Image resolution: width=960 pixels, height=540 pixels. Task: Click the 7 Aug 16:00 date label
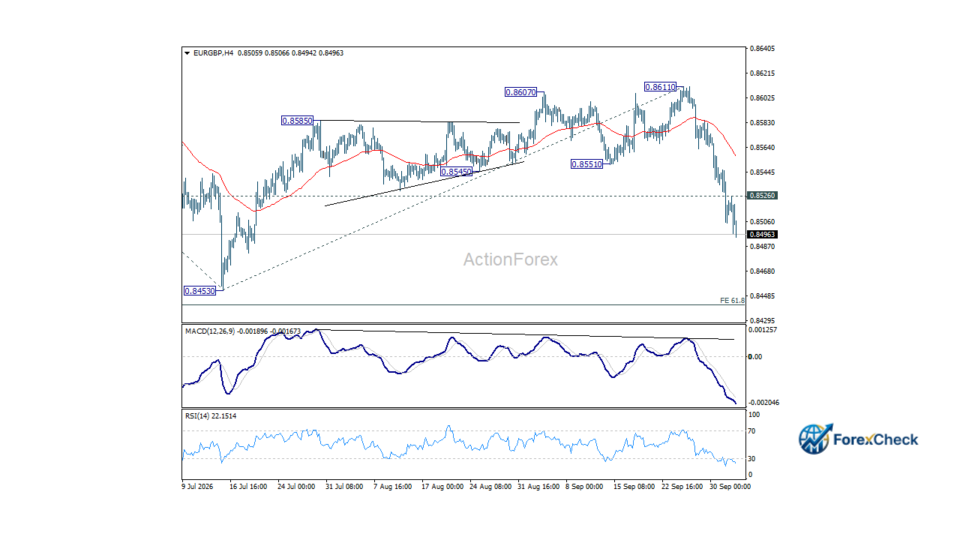(392, 487)
